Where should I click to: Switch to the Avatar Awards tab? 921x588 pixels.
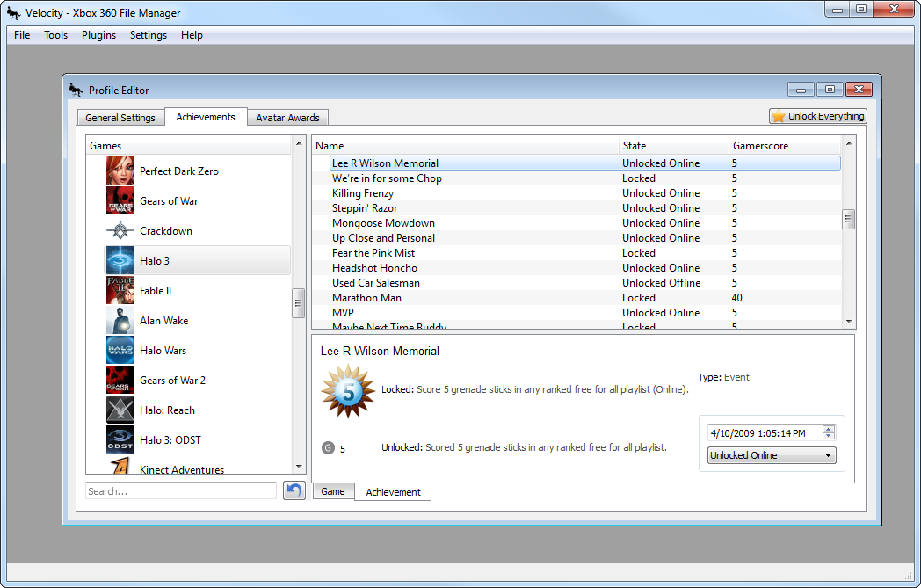[x=288, y=118]
